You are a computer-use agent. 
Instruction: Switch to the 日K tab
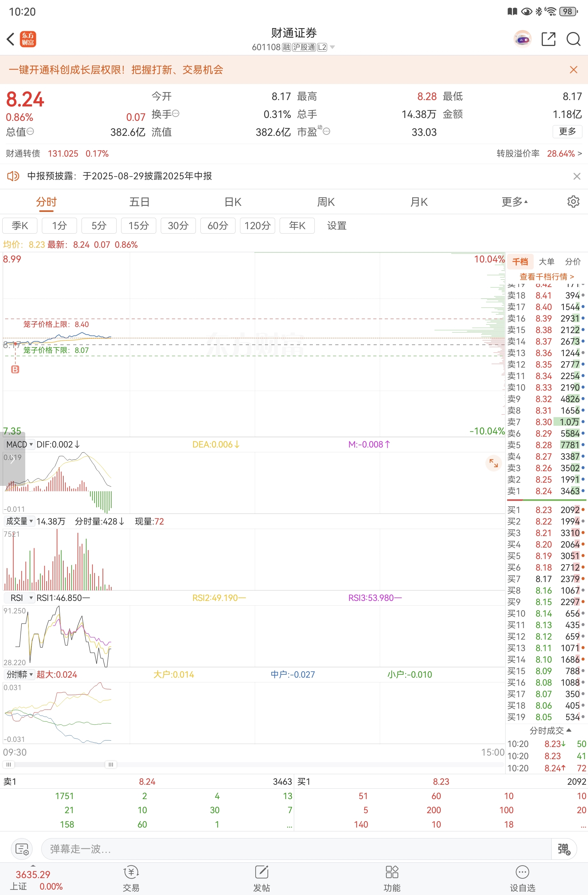[233, 202]
